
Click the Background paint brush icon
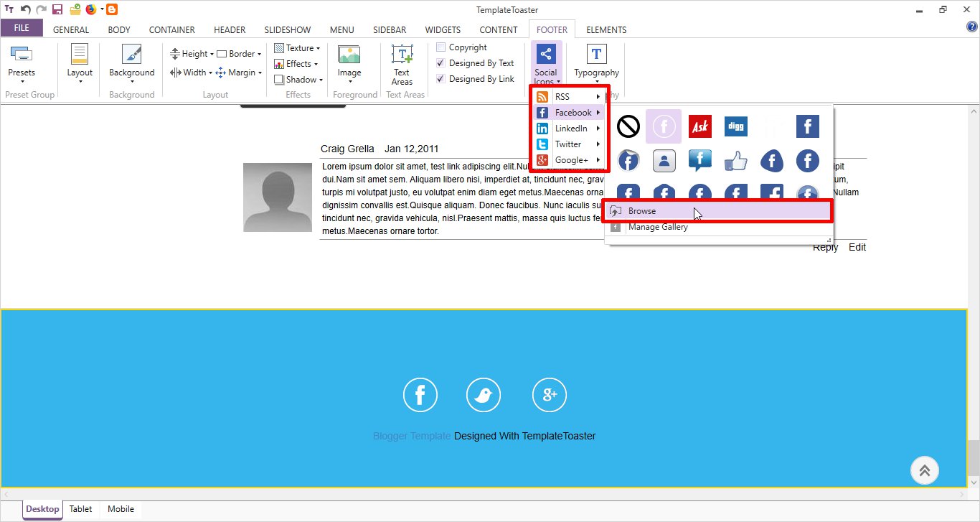[131, 55]
